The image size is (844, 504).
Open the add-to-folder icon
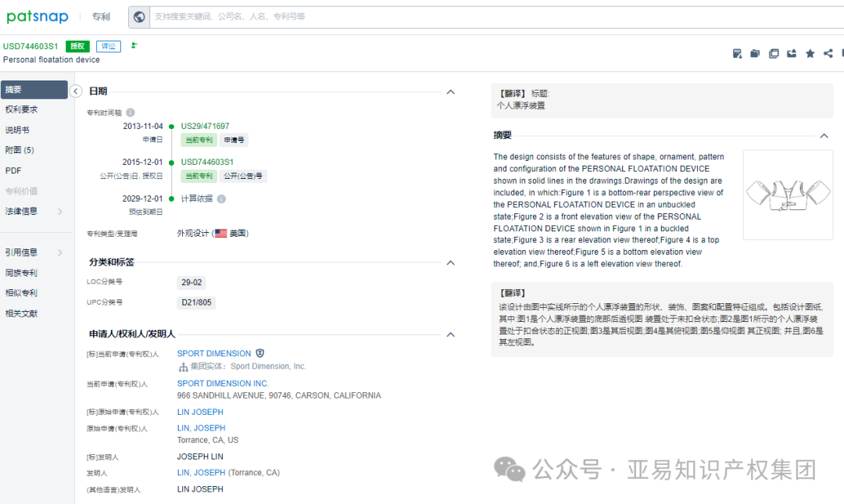tap(754, 53)
